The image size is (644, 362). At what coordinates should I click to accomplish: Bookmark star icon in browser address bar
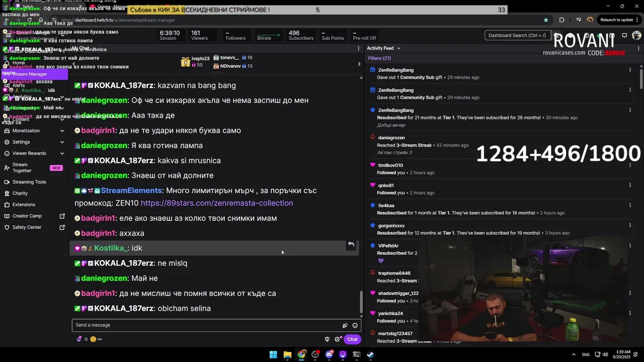click(546, 20)
